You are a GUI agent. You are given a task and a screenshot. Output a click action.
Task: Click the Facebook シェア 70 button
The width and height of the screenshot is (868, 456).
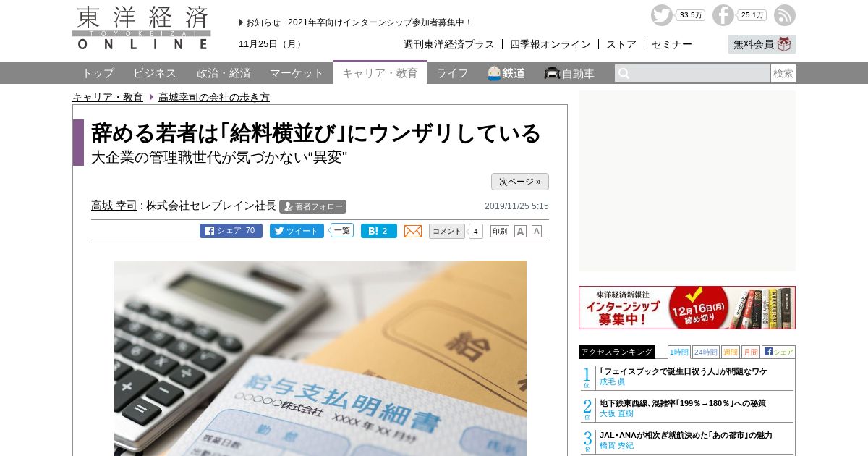[231, 231]
